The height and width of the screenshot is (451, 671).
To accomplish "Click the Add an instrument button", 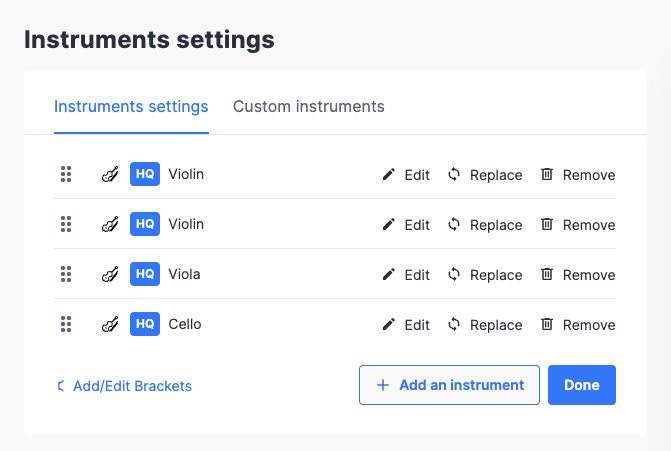I will pos(449,385).
